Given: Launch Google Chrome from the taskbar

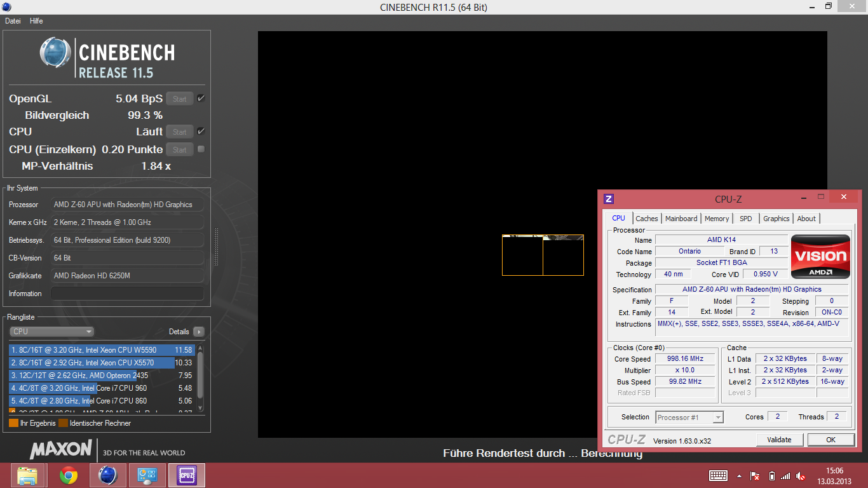Looking at the screenshot, I should [x=68, y=475].
